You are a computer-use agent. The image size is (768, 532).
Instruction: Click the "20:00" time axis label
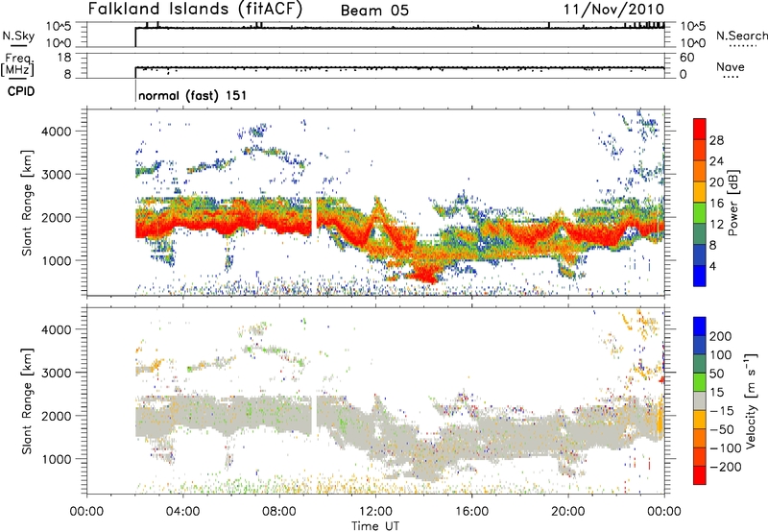pyautogui.click(x=568, y=511)
